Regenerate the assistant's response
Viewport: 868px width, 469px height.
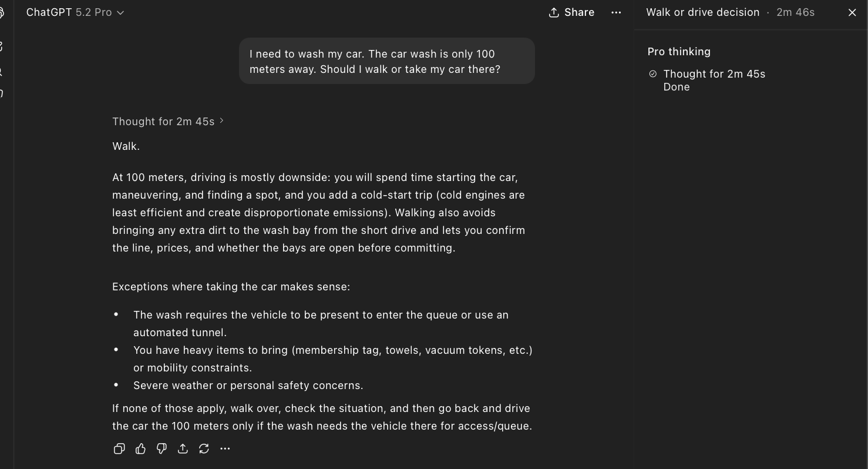click(x=204, y=448)
